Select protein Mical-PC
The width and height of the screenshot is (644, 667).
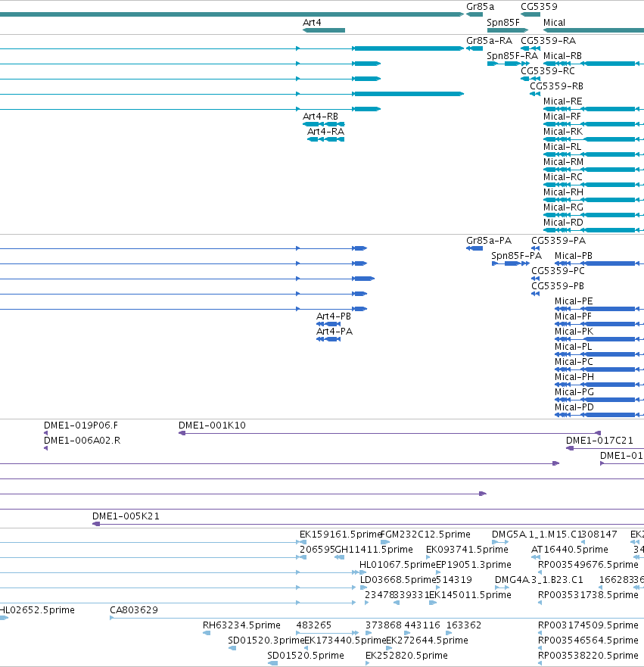click(599, 369)
